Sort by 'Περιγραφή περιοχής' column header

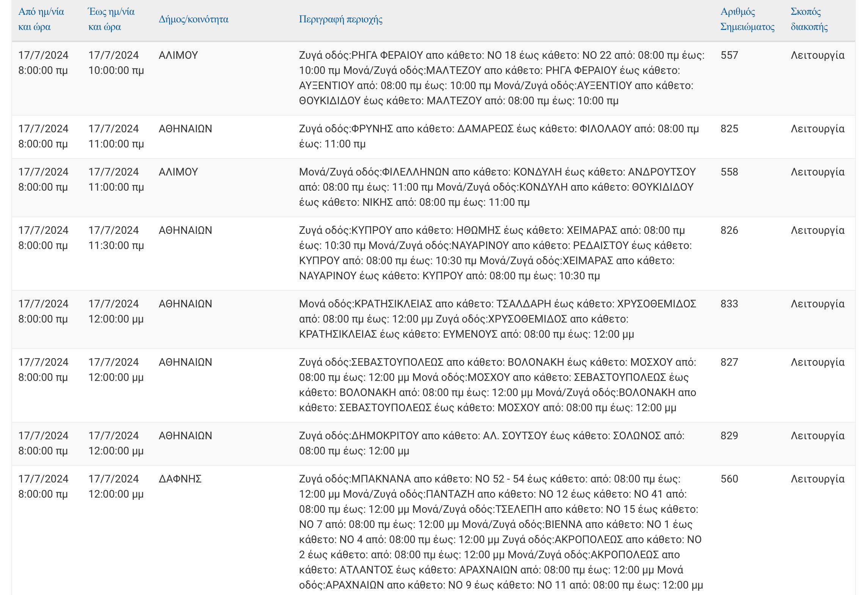tap(341, 19)
